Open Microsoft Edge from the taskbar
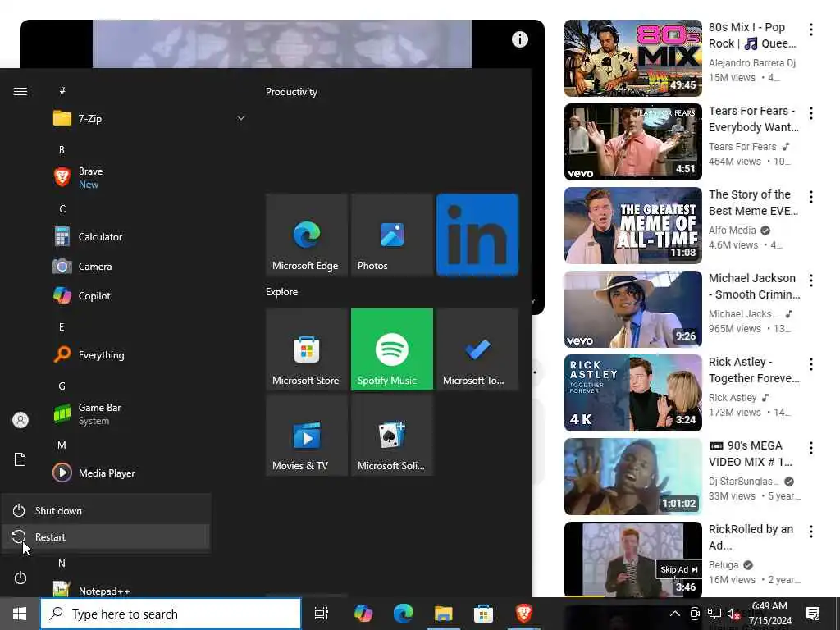Viewport: 840px width, 630px height. click(x=404, y=614)
